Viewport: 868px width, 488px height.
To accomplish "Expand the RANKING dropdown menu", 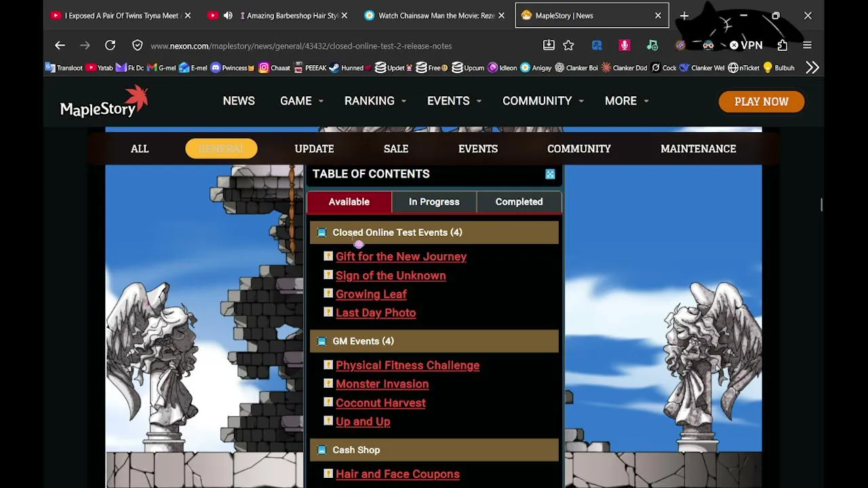I will pos(375,101).
